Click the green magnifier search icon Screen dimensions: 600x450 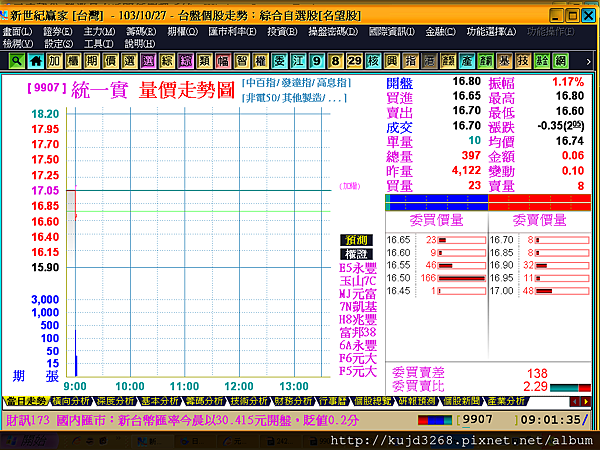coord(16,61)
